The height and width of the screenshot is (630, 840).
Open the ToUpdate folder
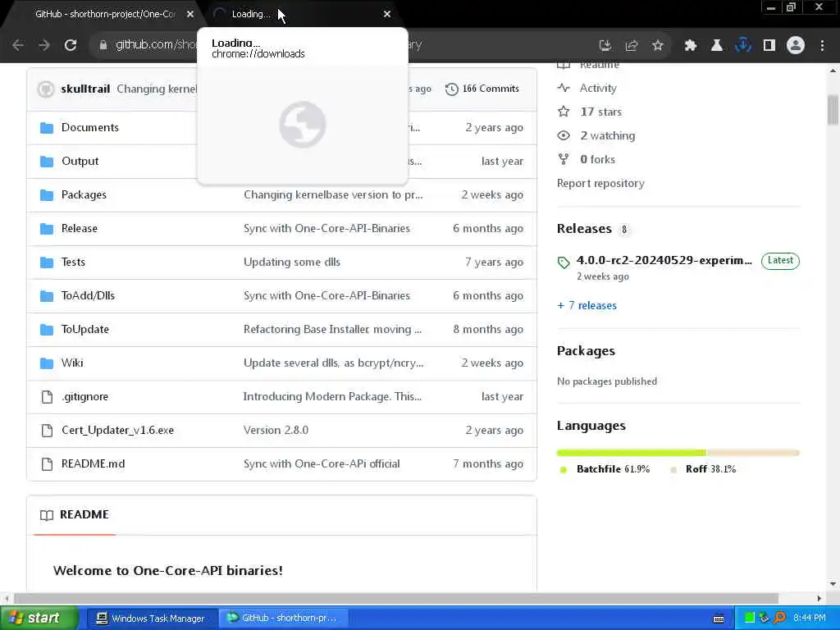pos(84,330)
